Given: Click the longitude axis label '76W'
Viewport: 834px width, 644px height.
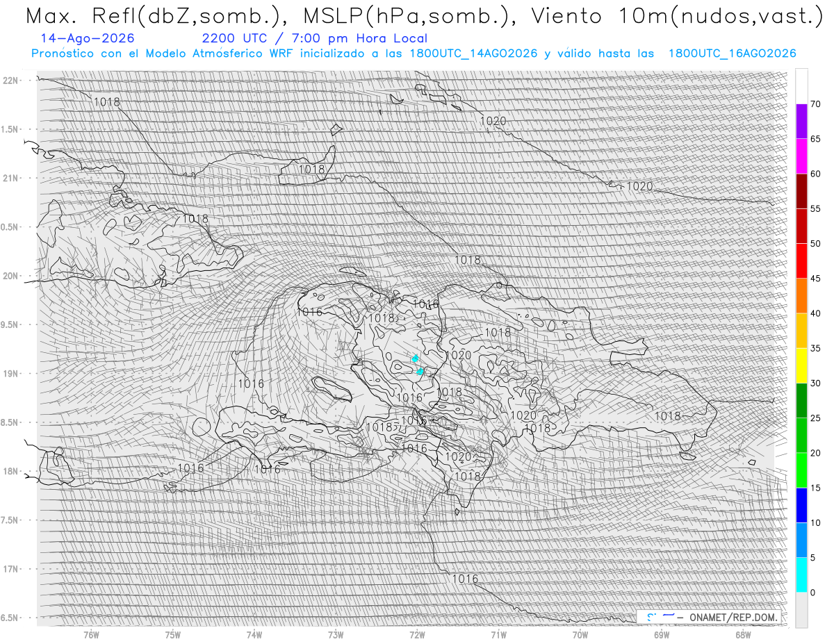Looking at the screenshot, I should click(x=91, y=634).
